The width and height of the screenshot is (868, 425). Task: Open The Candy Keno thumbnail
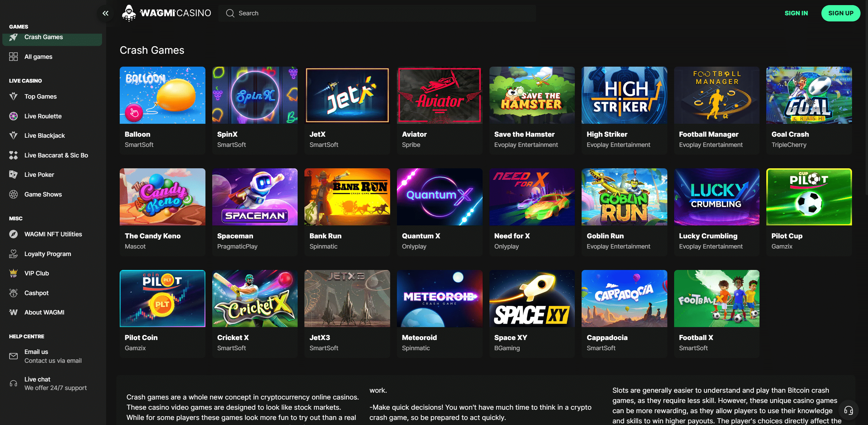click(163, 197)
